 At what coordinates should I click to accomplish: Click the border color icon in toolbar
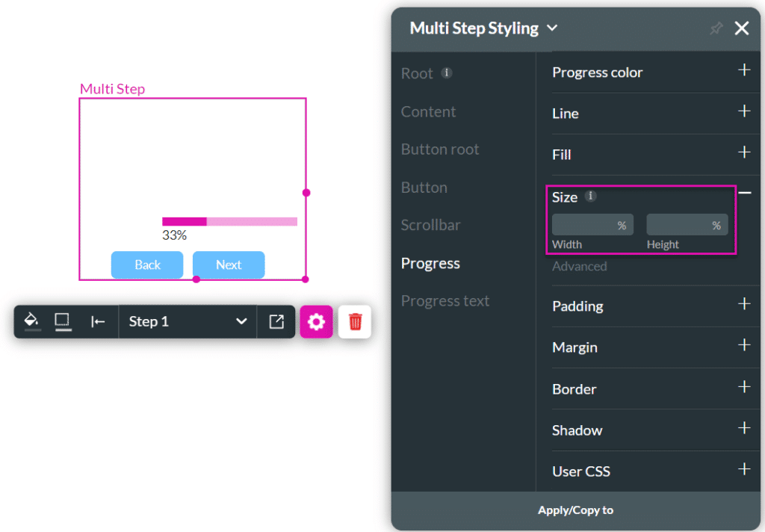63,321
